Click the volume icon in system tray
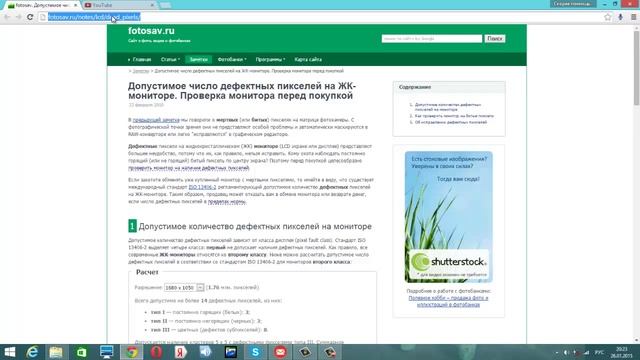The width and height of the screenshot is (640, 360). (x=566, y=352)
